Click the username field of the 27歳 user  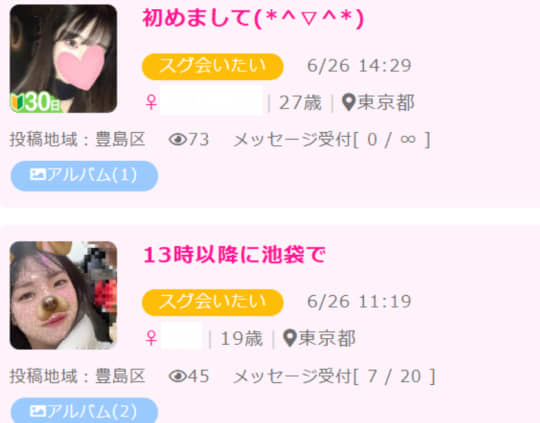[211, 101]
